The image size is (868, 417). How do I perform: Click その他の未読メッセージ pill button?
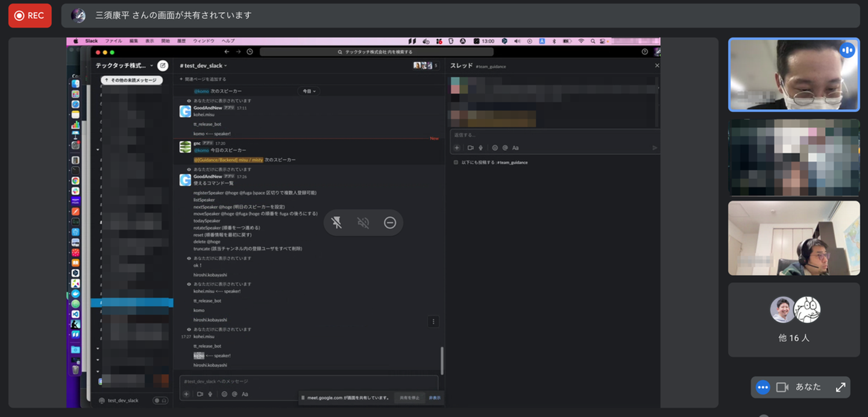131,80
